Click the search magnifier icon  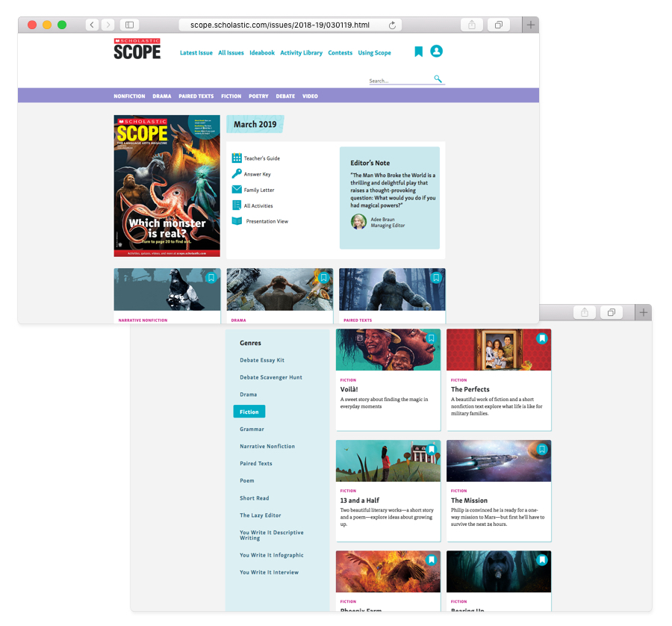pyautogui.click(x=438, y=78)
